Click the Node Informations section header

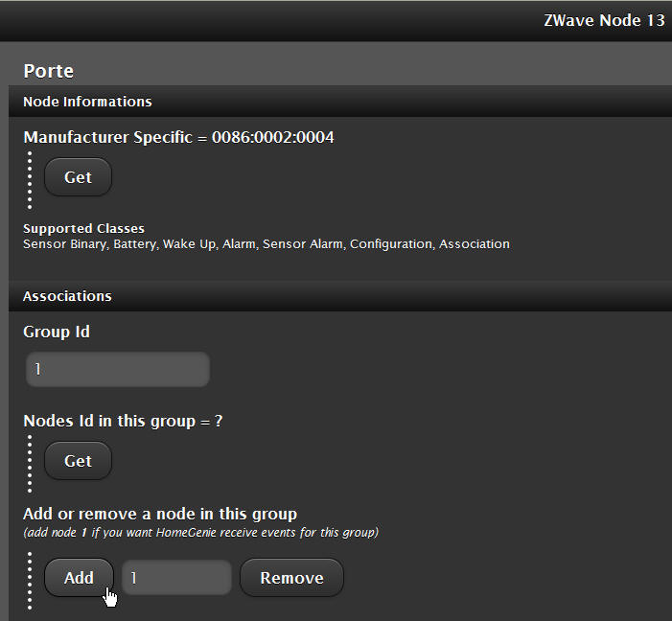[x=87, y=102]
